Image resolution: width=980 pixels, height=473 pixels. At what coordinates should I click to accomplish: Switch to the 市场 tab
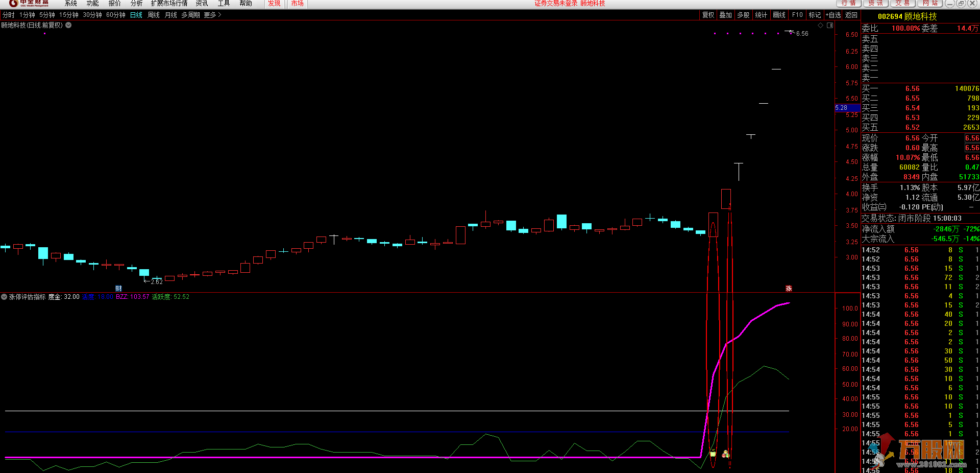point(297,4)
